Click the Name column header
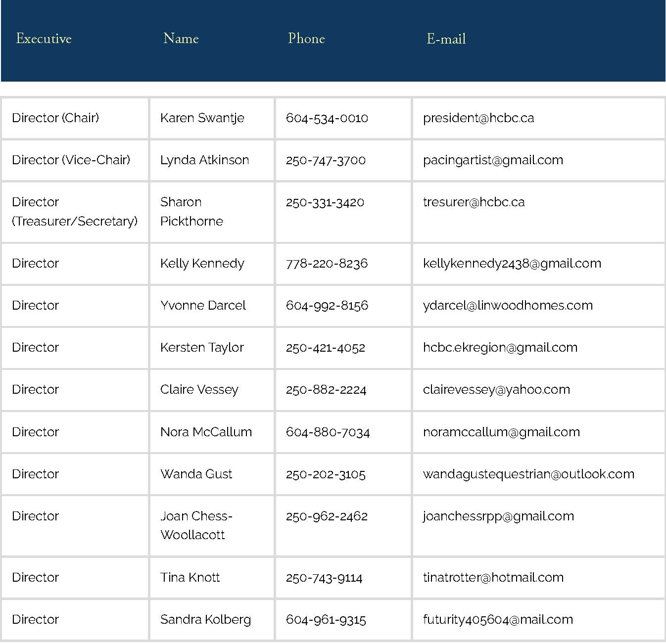The image size is (666, 644). point(181,39)
